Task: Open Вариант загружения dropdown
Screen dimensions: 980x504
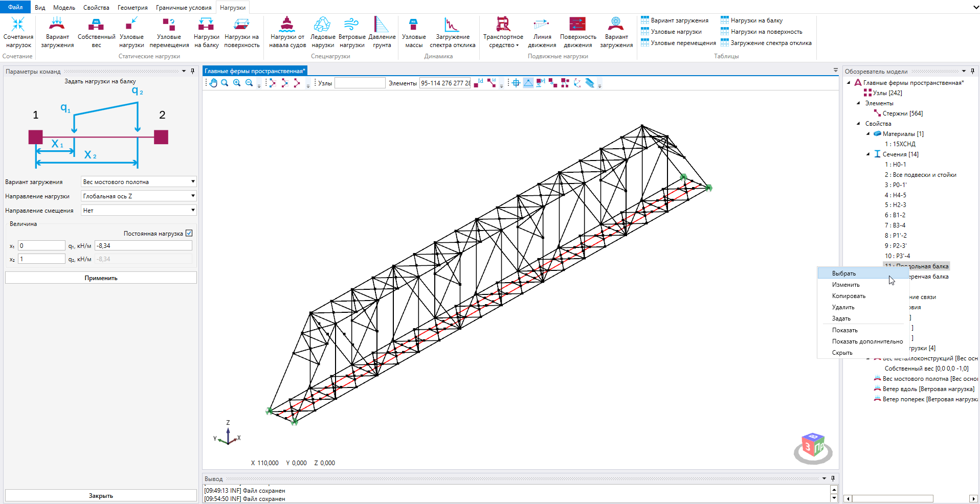Action: pos(139,181)
